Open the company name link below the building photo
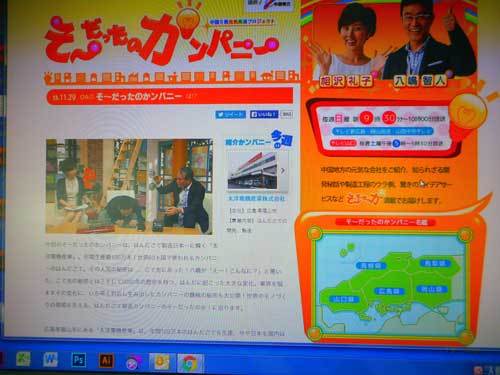Screen dimensions: 500x375 pos(257,198)
